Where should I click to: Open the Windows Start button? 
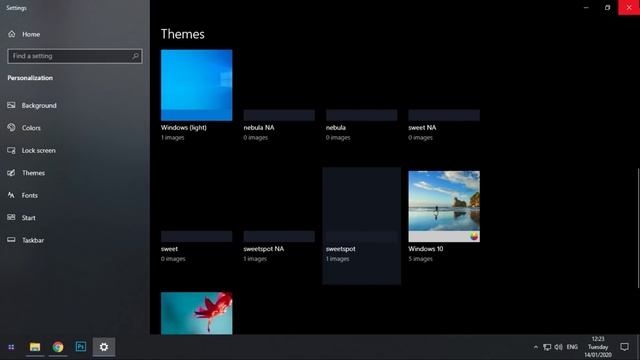click(11, 347)
